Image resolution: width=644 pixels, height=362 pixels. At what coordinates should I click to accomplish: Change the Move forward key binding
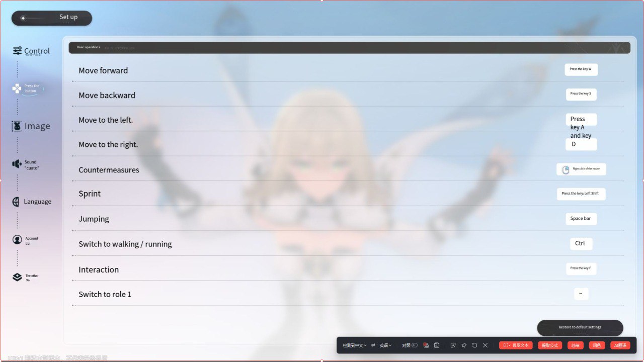point(581,69)
